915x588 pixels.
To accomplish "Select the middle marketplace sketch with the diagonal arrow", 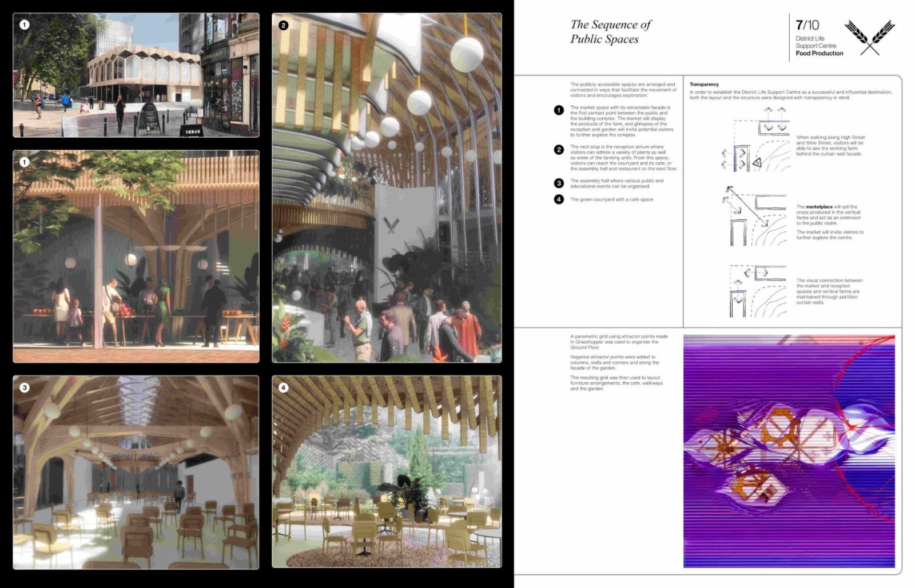I will (x=755, y=217).
